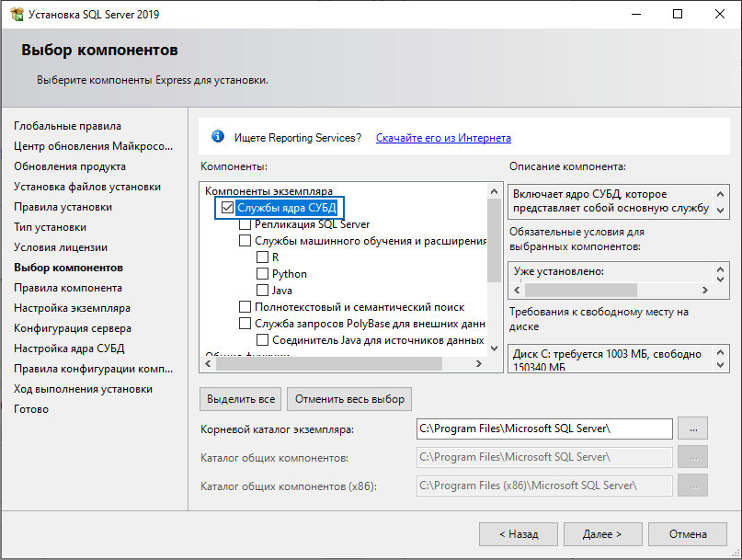
Task: Click Уже установлено box scroll-left arrow
Action: point(517,290)
